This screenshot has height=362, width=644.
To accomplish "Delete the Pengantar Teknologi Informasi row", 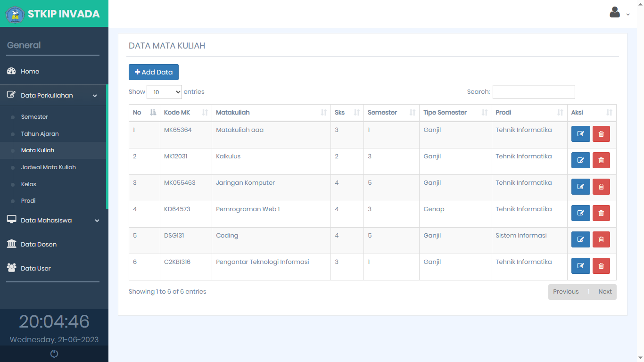I will pyautogui.click(x=601, y=266).
